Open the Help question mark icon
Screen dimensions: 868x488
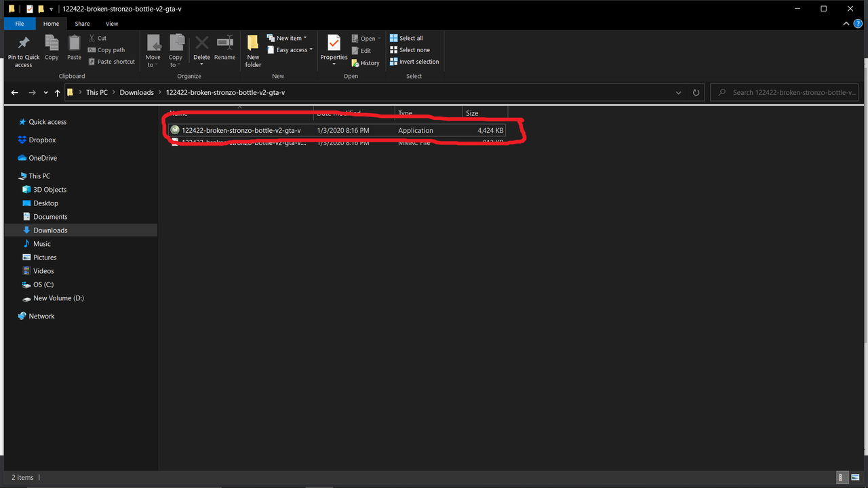(x=858, y=24)
